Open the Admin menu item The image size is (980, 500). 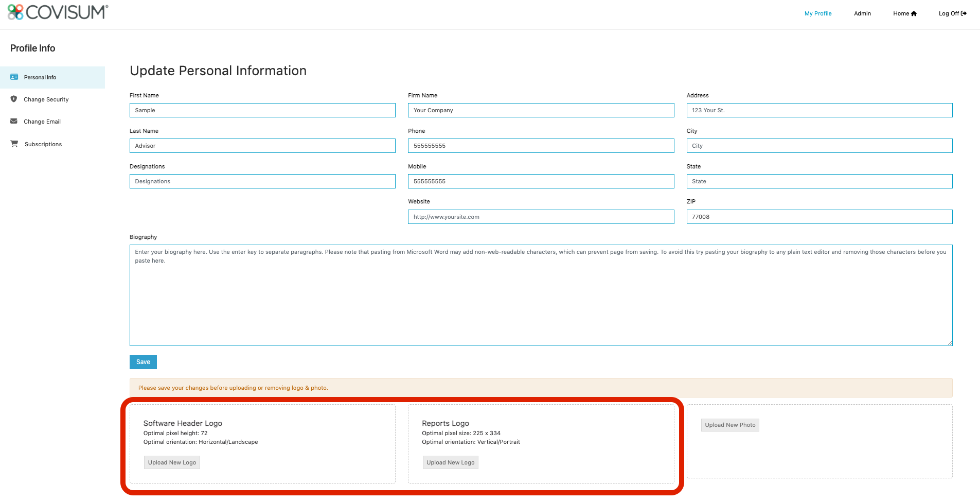point(862,13)
